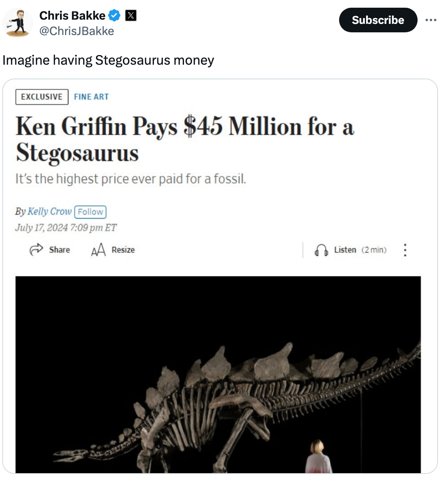Click the tweet text 'Imagine having Stegosaurus money'

coord(108,60)
